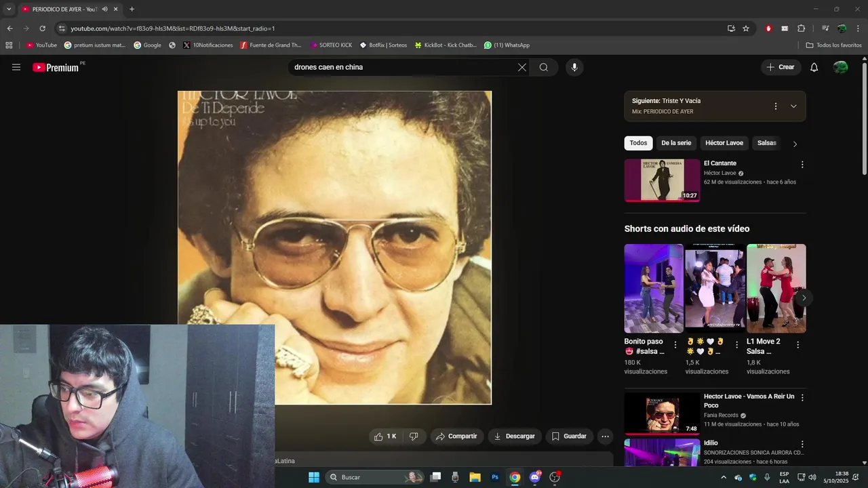Open YouTube bookmark in bookmarks bar
The width and height of the screenshot is (868, 488).
click(41, 45)
